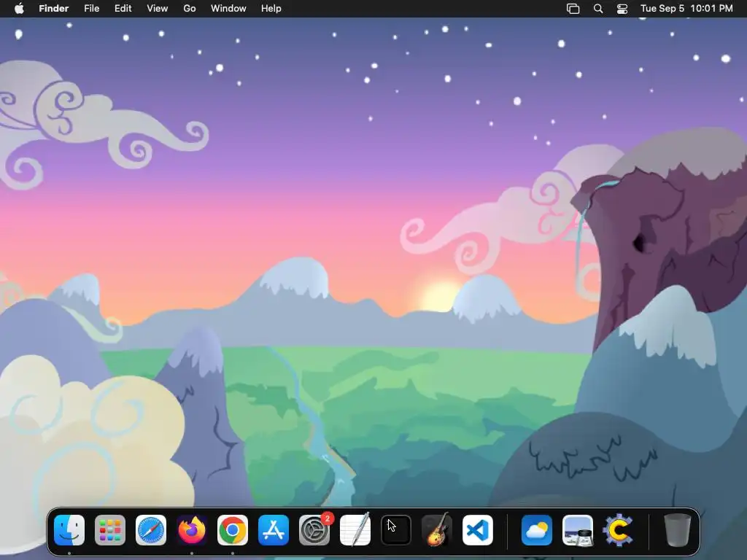The image size is (747, 560).
Task: Open the Window menu
Action: click(x=228, y=9)
